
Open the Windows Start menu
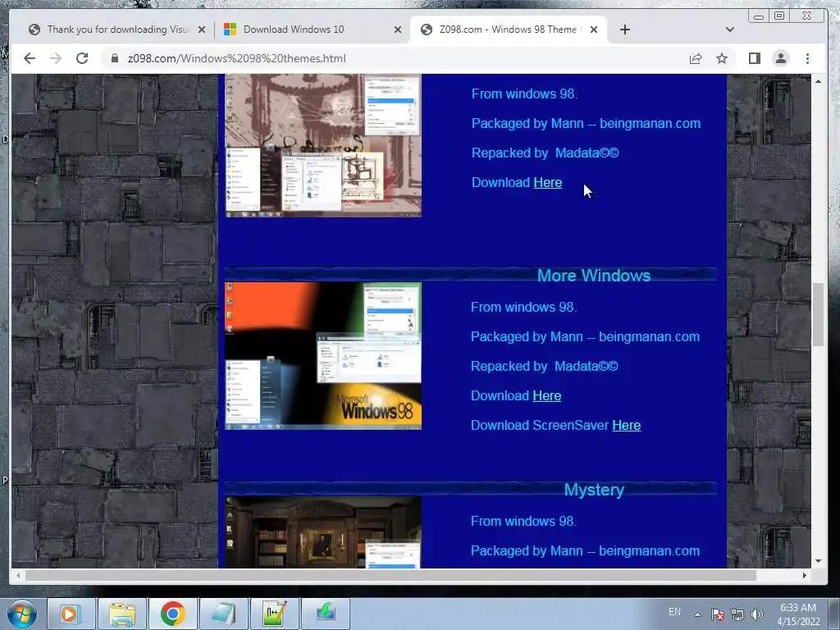[x=21, y=614]
